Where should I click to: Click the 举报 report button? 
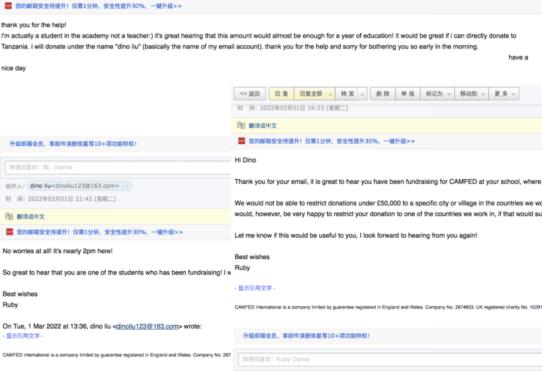(x=408, y=94)
